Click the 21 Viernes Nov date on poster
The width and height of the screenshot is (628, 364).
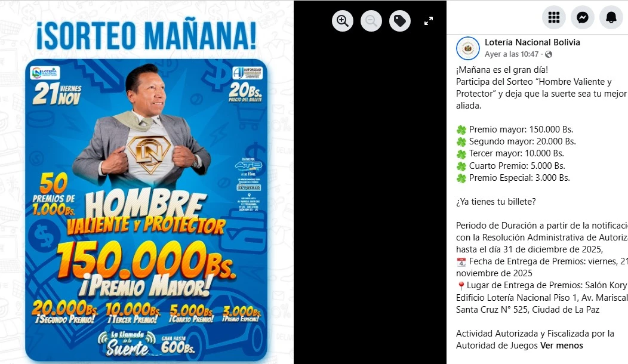(x=57, y=94)
